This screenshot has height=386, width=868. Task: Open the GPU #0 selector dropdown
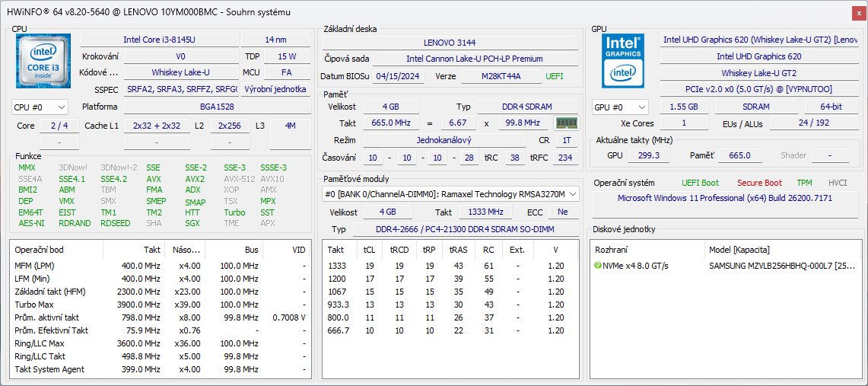(x=620, y=107)
